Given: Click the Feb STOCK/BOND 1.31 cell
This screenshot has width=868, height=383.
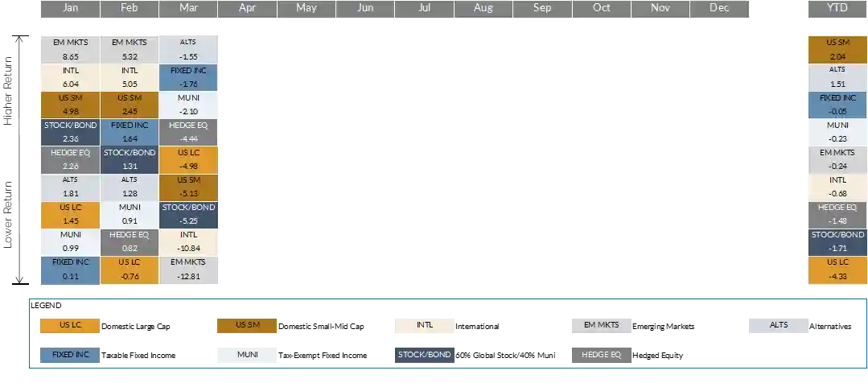Looking at the screenshot, I should (x=130, y=160).
